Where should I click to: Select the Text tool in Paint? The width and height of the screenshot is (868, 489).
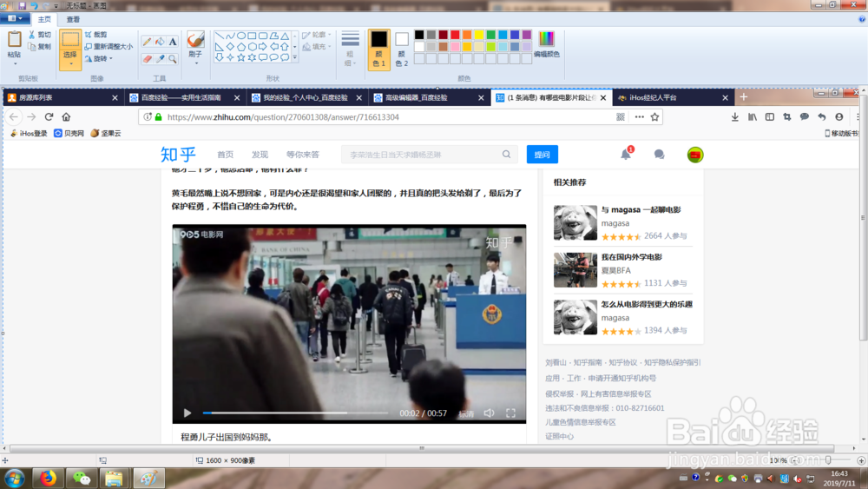pos(173,42)
